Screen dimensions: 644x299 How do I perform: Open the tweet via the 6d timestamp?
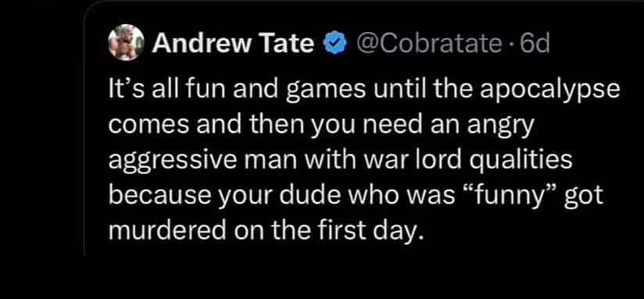pos(535,43)
